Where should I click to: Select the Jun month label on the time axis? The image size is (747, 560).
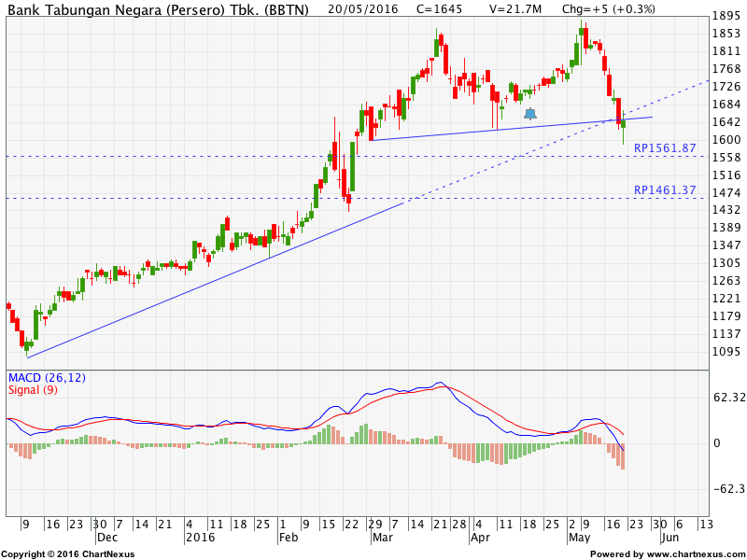(x=669, y=538)
